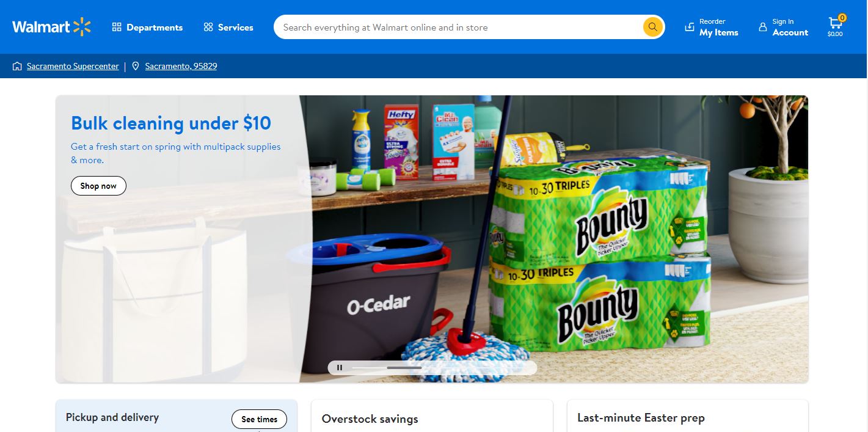Viewport: 868px width, 432px height.
Task: Click See times for pickup and delivery
Action: tap(259, 419)
